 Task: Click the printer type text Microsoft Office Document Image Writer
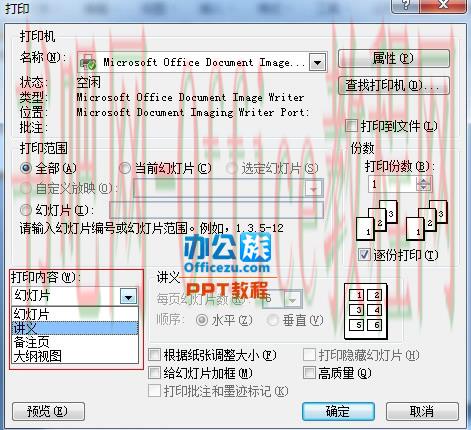coord(190,97)
